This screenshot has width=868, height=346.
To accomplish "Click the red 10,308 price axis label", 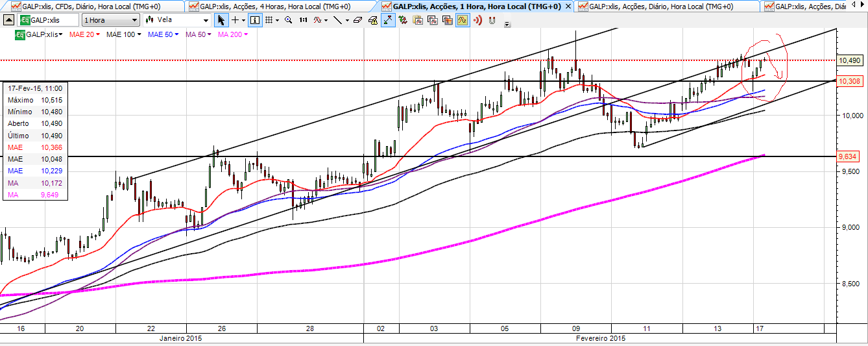I will 850,81.
